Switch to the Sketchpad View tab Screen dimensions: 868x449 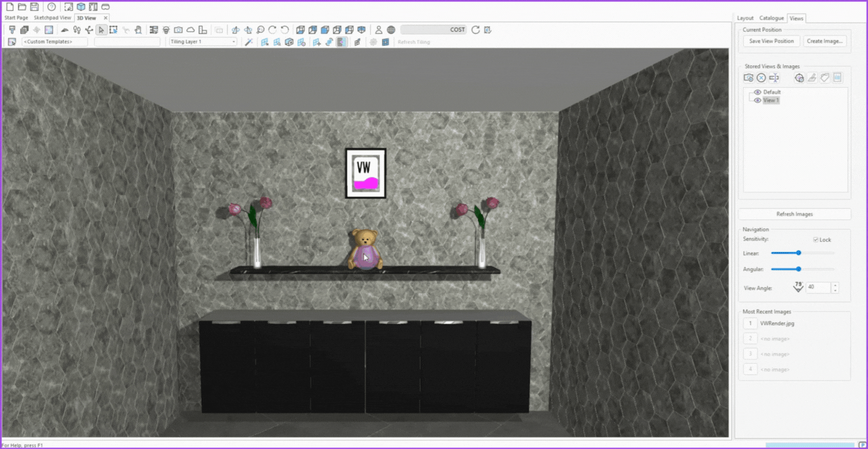(52, 18)
